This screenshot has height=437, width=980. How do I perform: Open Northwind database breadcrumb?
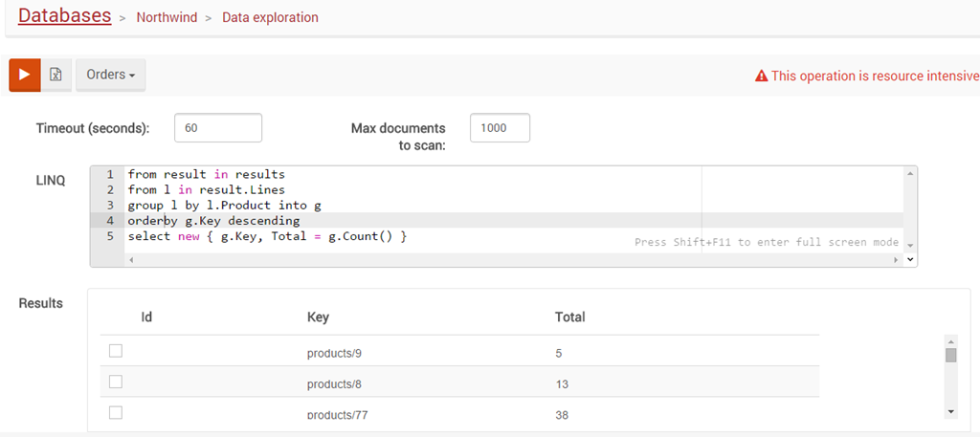167,17
